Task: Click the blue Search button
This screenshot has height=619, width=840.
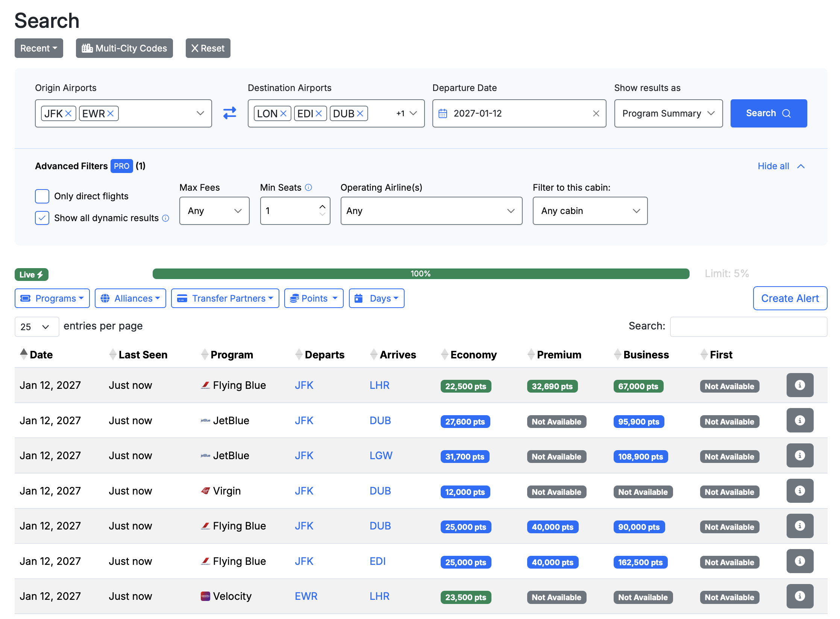Action: [769, 113]
